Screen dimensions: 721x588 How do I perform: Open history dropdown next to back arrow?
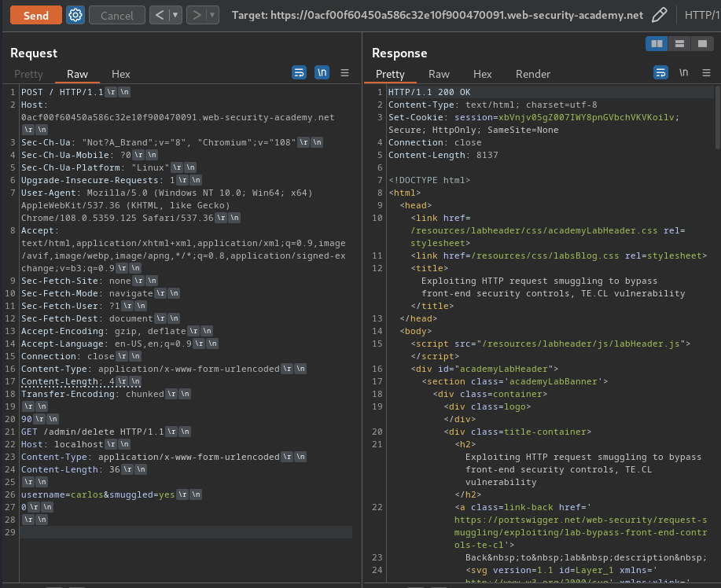[175, 15]
